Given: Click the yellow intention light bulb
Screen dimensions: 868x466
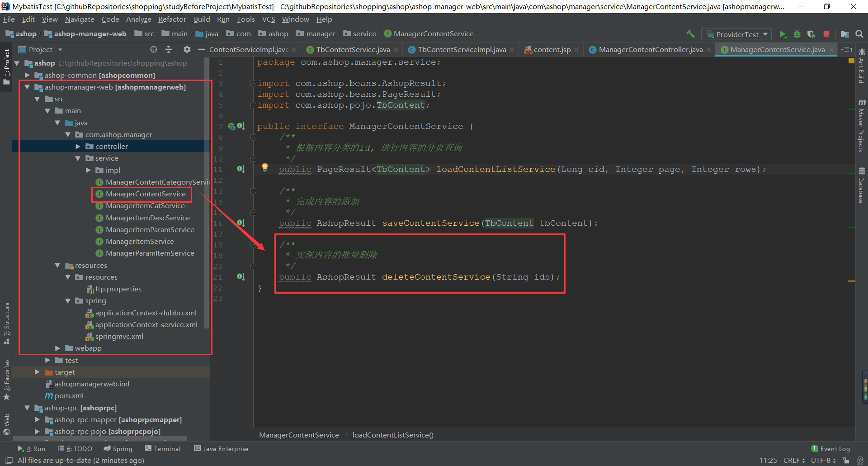Looking at the screenshot, I should [265, 167].
